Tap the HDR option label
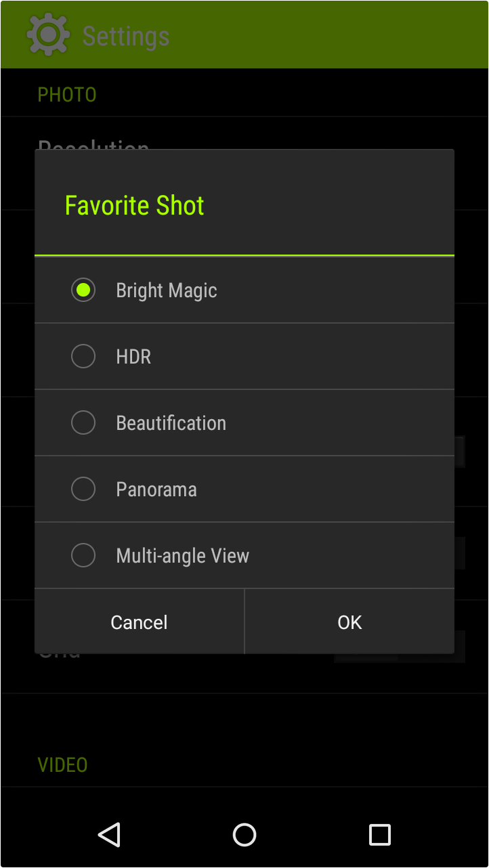 [133, 357]
